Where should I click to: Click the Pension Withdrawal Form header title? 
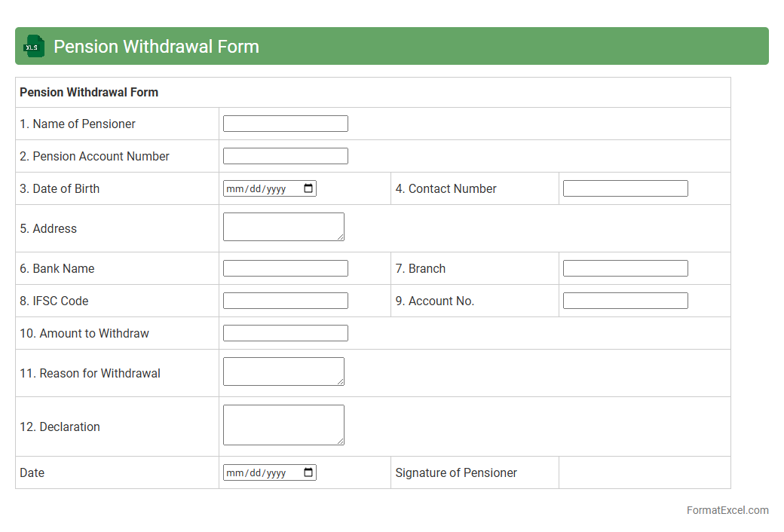(156, 47)
